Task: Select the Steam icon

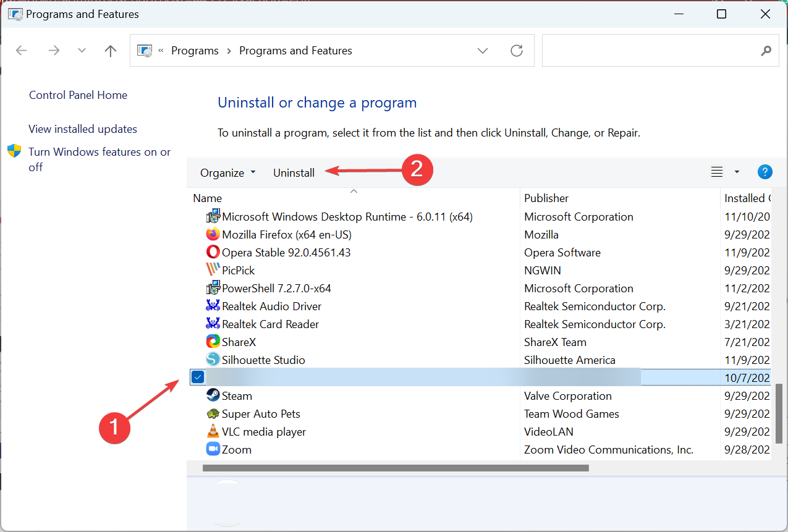Action: 213,395
